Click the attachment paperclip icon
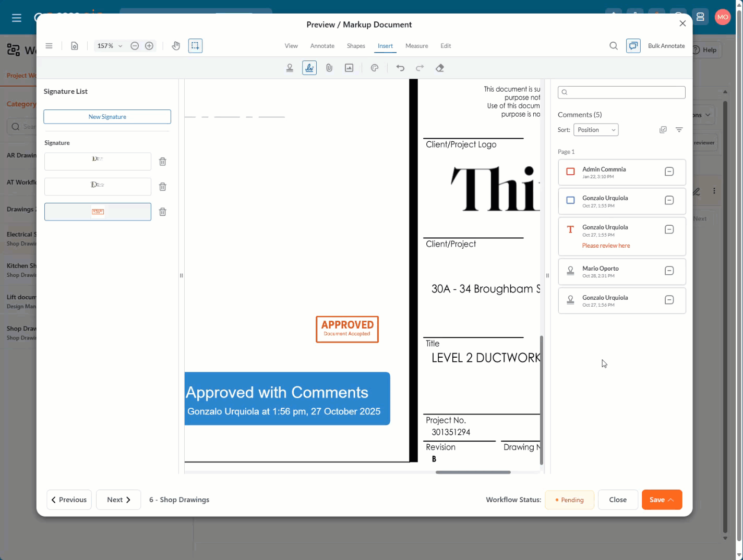This screenshot has height=560, width=743. pos(329,68)
